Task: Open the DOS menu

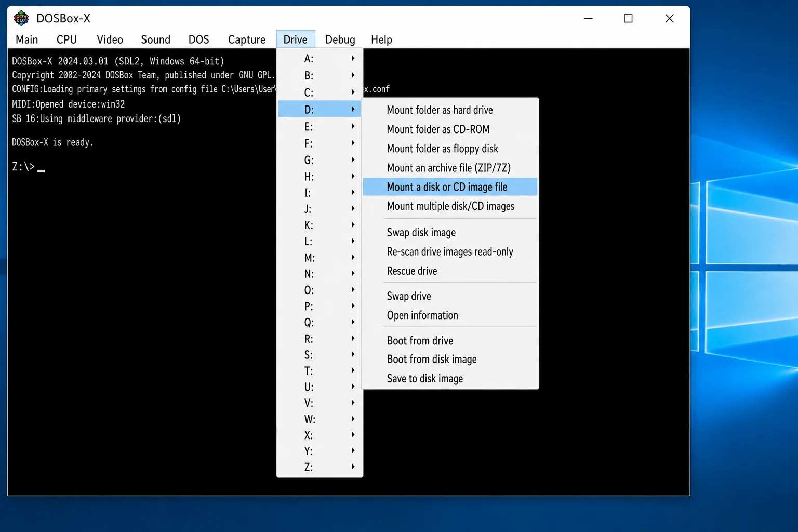Action: (198, 39)
